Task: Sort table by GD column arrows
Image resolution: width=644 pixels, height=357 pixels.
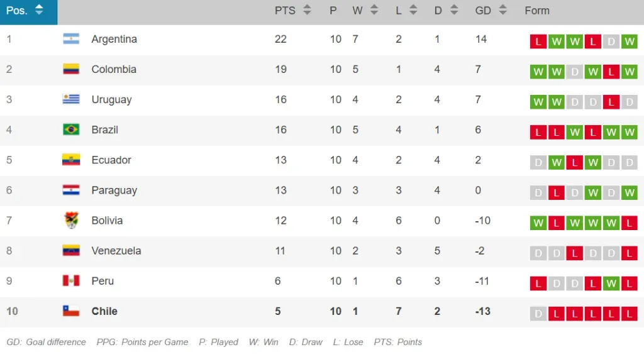Action: point(502,11)
